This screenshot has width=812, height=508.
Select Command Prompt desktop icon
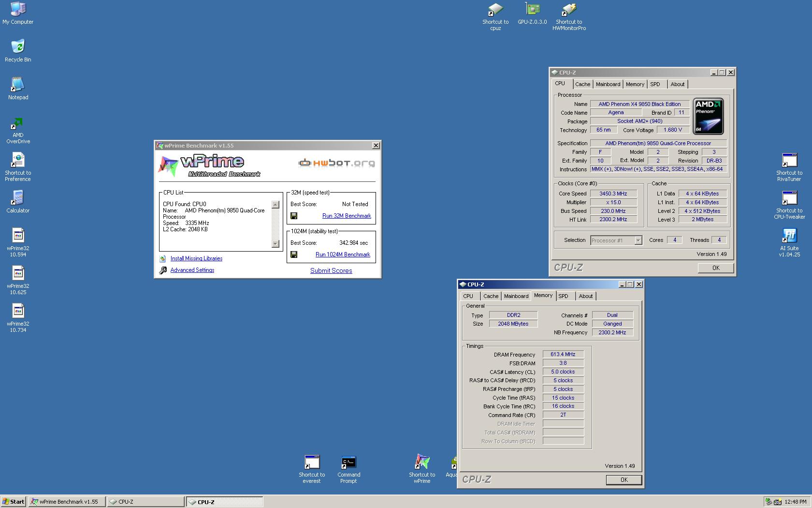pos(348,469)
